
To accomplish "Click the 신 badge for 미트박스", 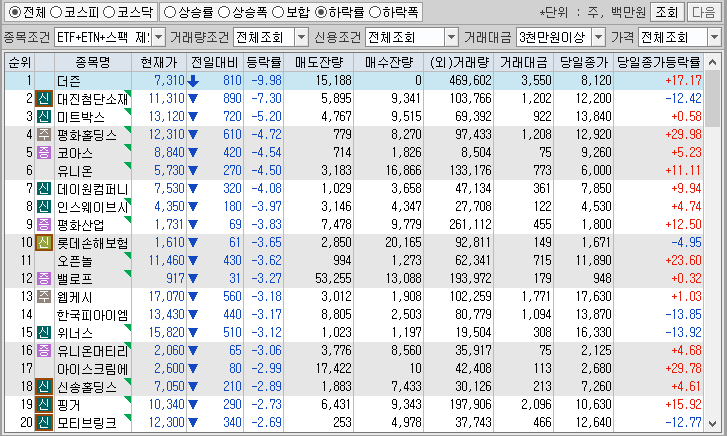I will pos(44,116).
